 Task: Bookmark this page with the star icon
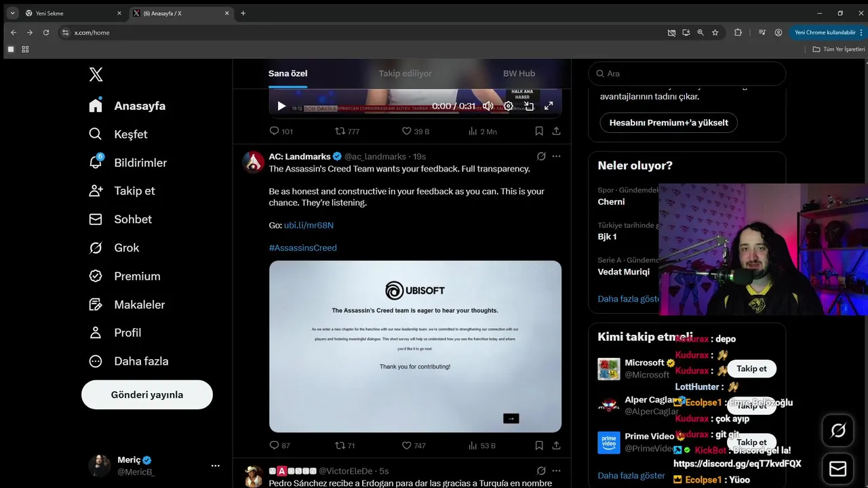point(715,33)
